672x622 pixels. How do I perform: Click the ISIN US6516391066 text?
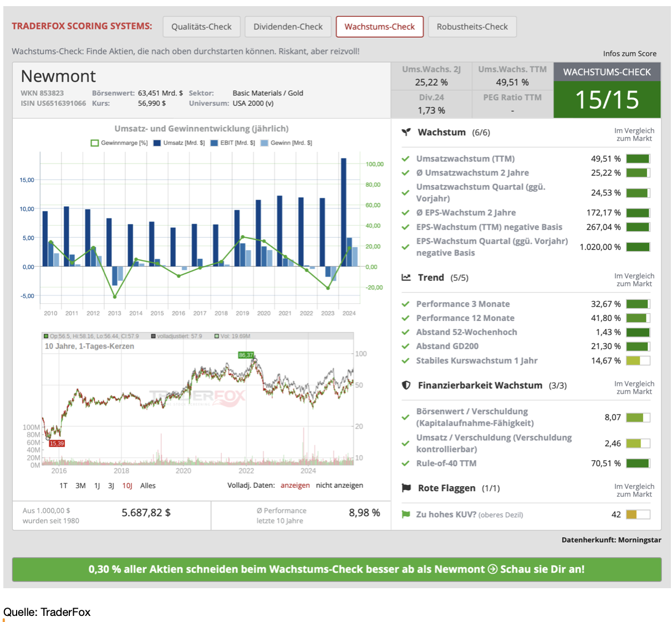53,103
